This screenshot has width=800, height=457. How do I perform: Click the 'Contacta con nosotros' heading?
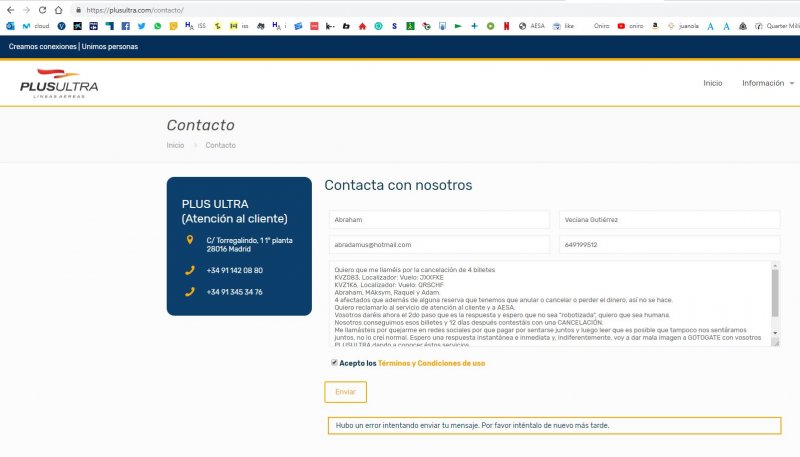[398, 185]
